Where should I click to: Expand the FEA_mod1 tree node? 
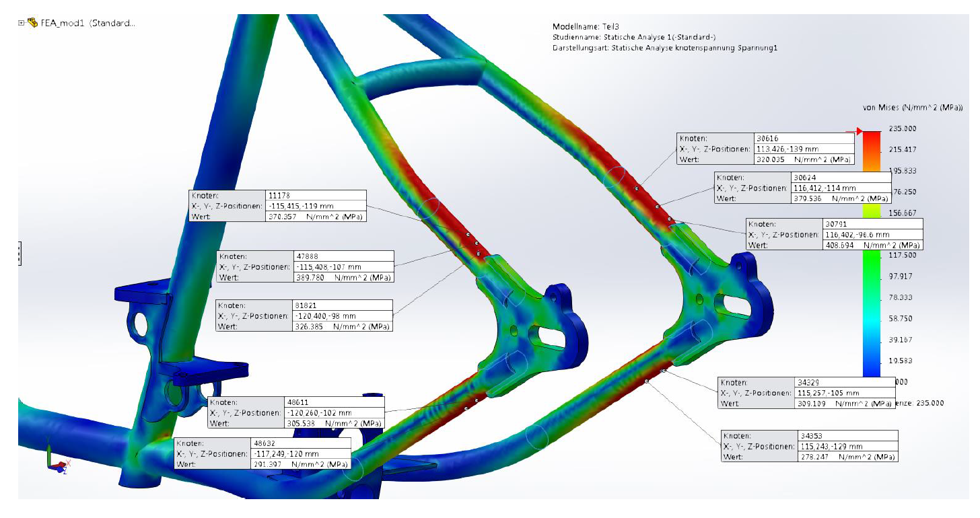coord(22,23)
